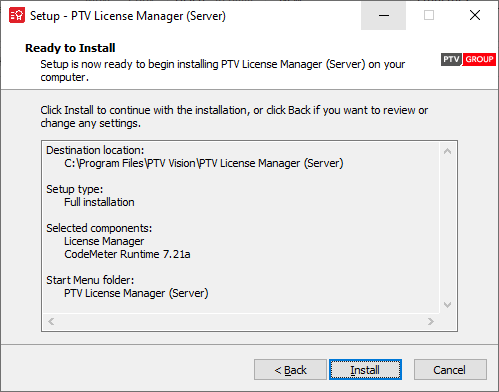Click the summary scrollbar up arrow
Image resolution: width=499 pixels, height=392 pixels.
pyautogui.click(x=448, y=151)
